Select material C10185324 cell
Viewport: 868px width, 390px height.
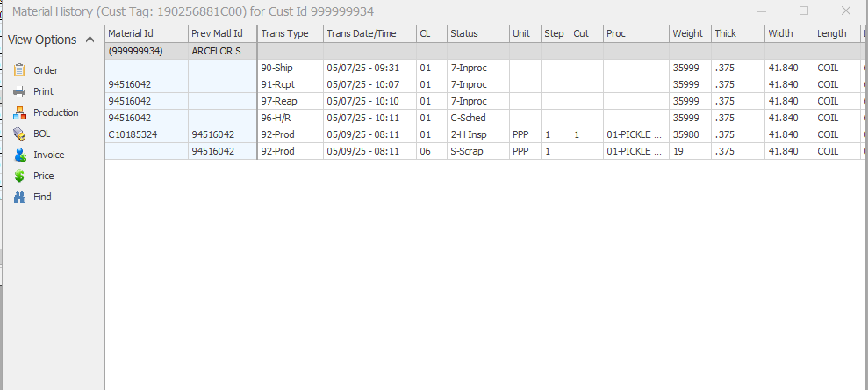pos(146,134)
